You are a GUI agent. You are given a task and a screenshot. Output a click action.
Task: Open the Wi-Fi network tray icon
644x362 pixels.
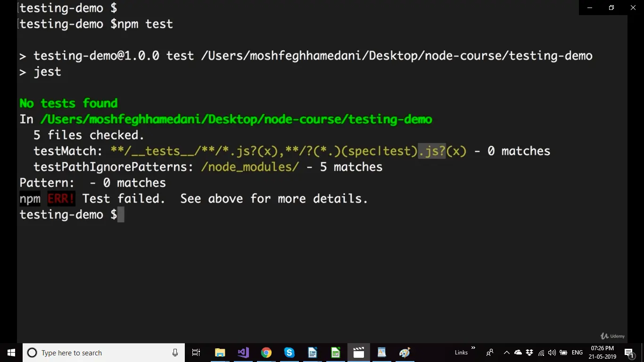coord(541,353)
